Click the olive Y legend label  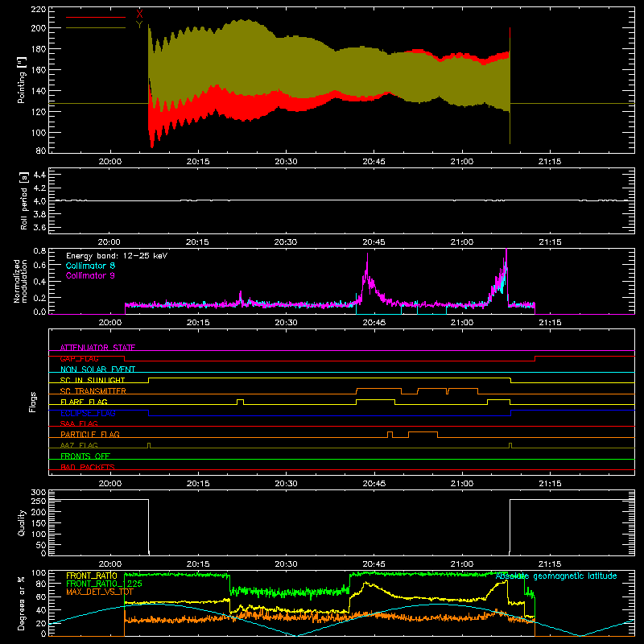coord(139,25)
